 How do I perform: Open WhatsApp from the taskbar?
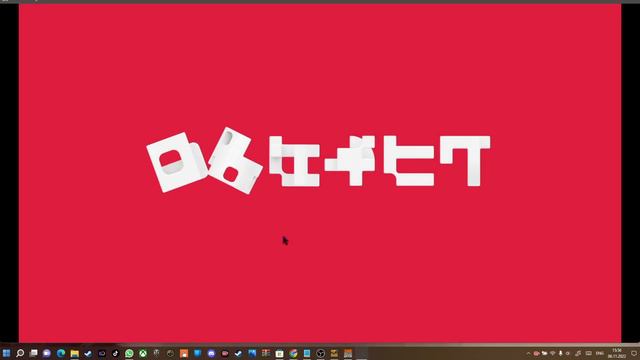point(129,353)
